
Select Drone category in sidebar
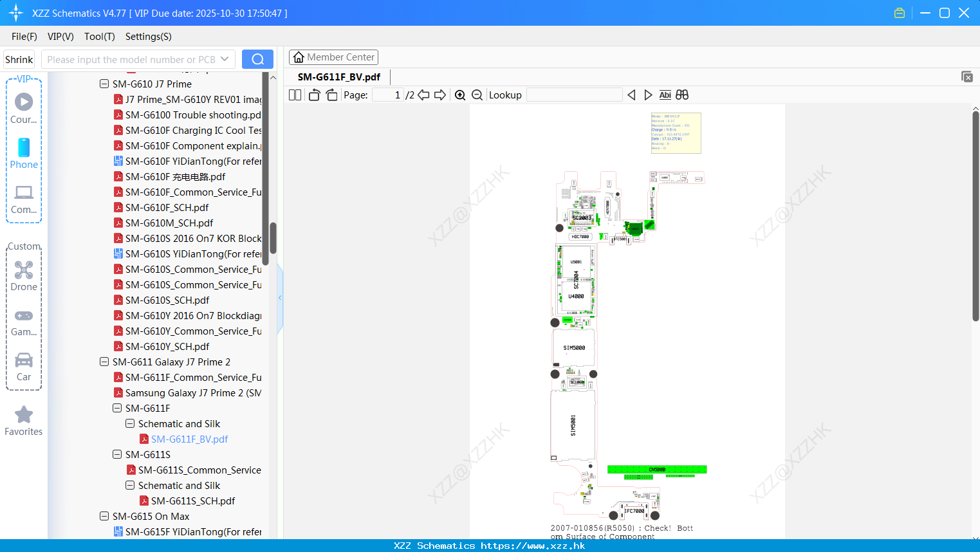coord(24,276)
